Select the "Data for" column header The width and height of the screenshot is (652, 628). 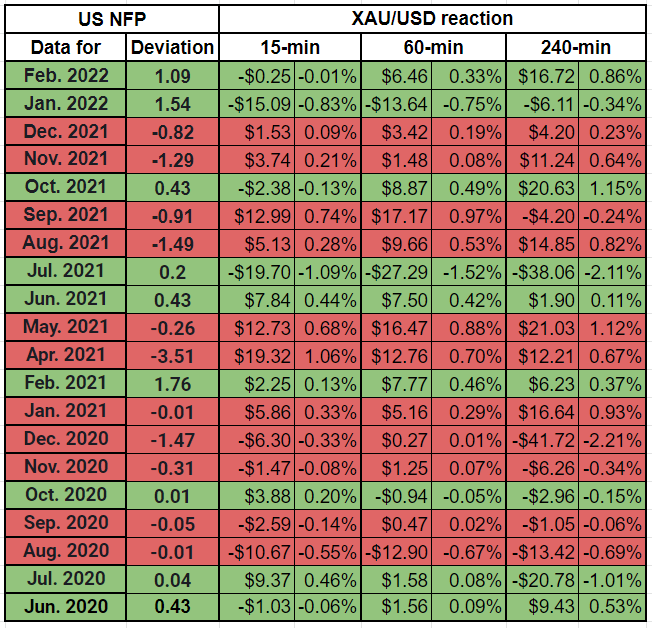(x=65, y=47)
